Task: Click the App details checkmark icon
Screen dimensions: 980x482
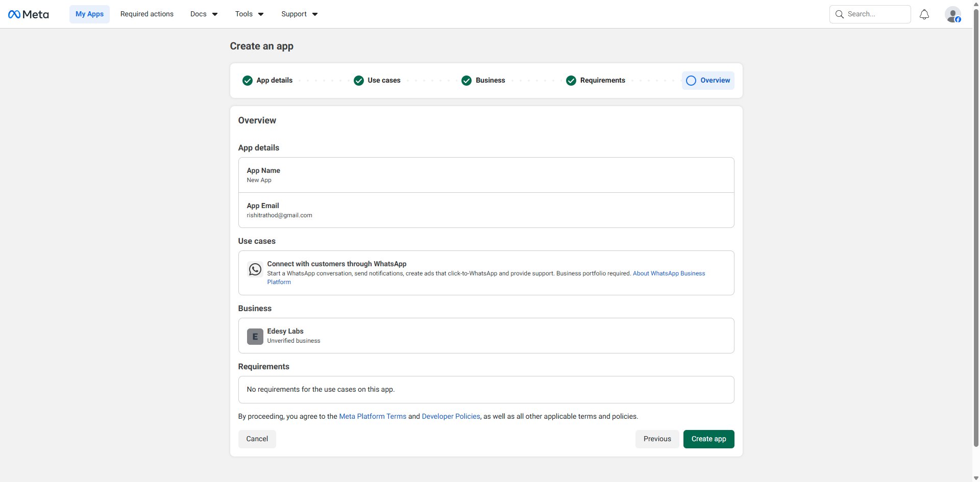Action: [x=248, y=81]
